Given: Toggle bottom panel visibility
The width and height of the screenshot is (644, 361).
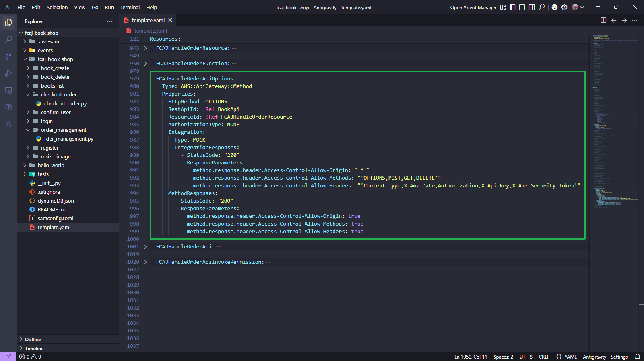Looking at the screenshot, I should pos(522,7).
